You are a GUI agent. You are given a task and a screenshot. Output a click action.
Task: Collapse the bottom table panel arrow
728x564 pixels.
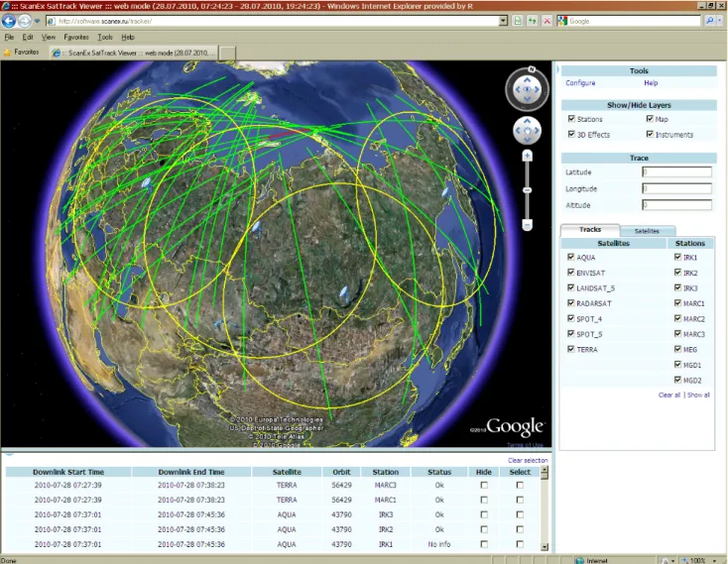[9, 454]
